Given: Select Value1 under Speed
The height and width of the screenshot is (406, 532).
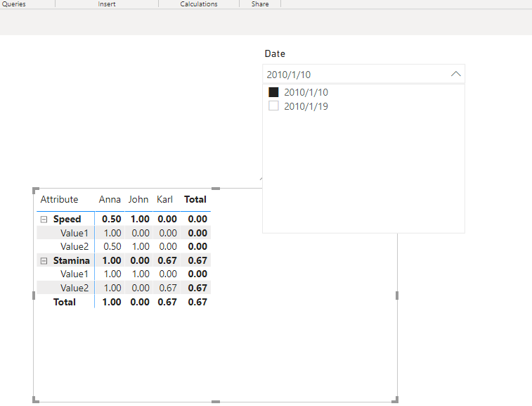Looking at the screenshot, I should (74, 233).
